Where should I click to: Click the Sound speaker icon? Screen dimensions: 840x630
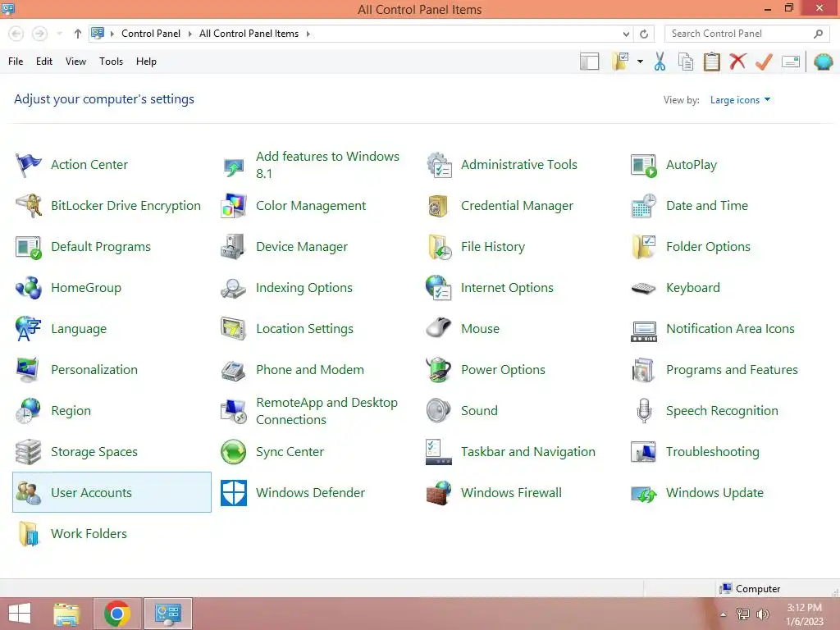[439, 411]
